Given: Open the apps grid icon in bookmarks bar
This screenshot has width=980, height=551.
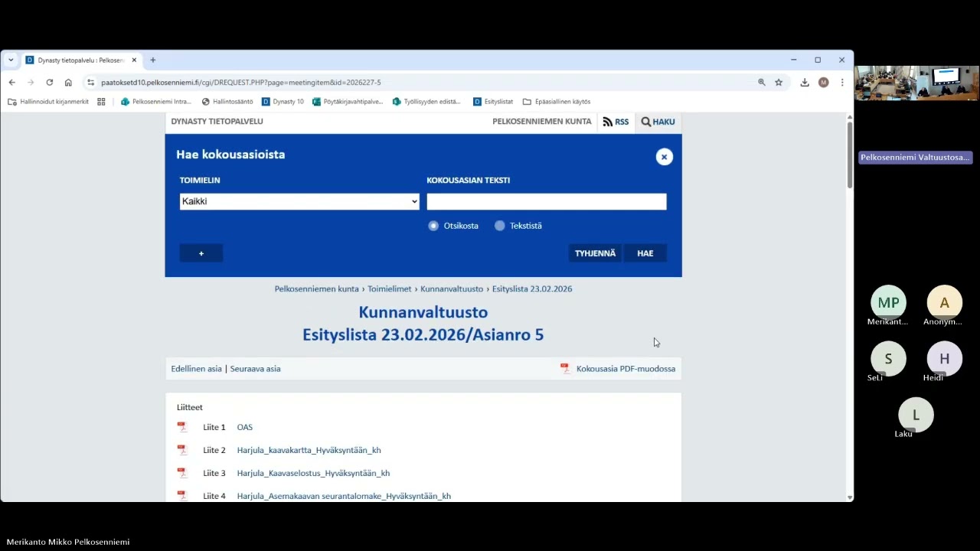Looking at the screenshot, I should coord(101,102).
